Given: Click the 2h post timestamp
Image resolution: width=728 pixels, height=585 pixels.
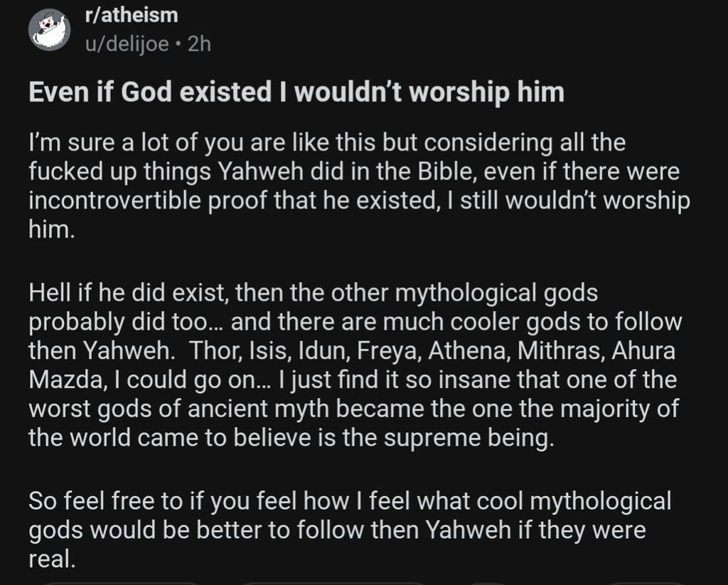Looking at the screenshot, I should (198, 44).
